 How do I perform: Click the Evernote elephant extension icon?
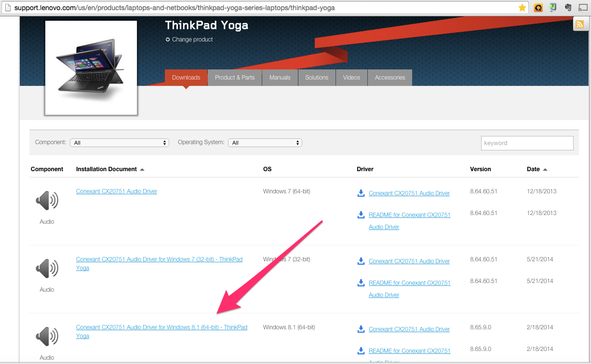[568, 8]
